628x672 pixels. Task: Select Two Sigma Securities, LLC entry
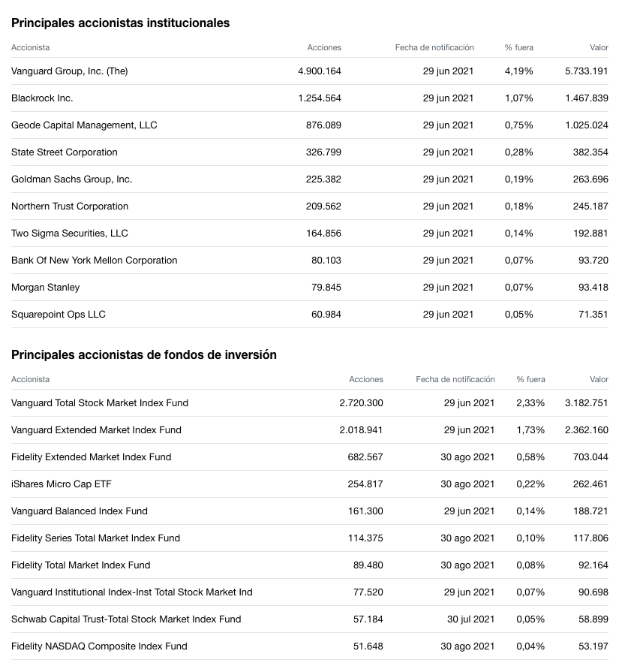point(310,234)
